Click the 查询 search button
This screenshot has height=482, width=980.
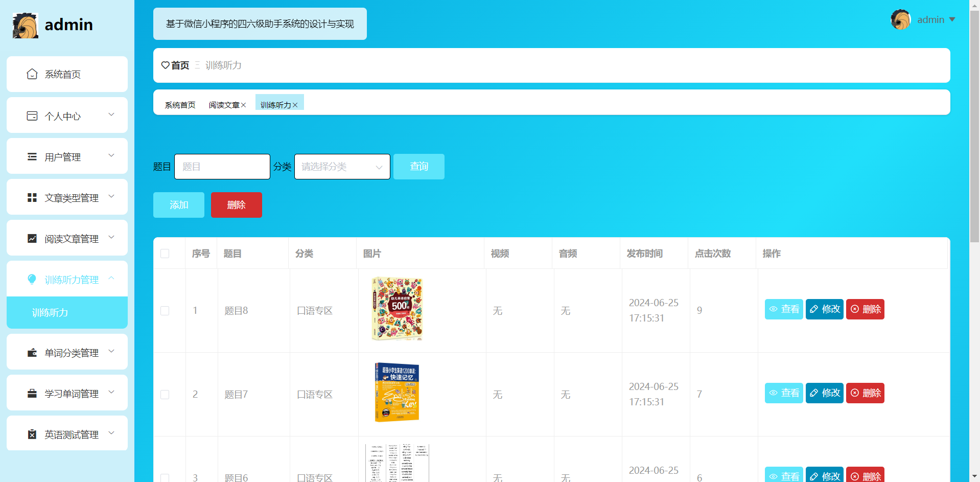click(x=419, y=167)
